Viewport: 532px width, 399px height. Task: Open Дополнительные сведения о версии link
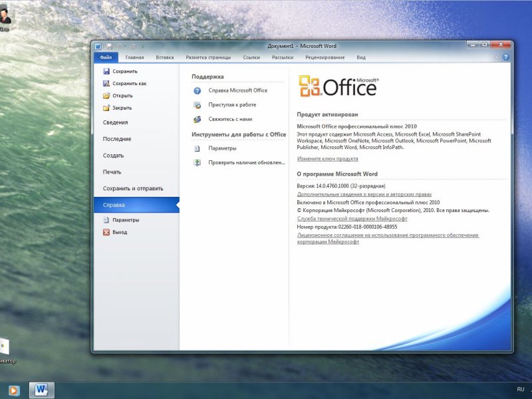pos(364,194)
